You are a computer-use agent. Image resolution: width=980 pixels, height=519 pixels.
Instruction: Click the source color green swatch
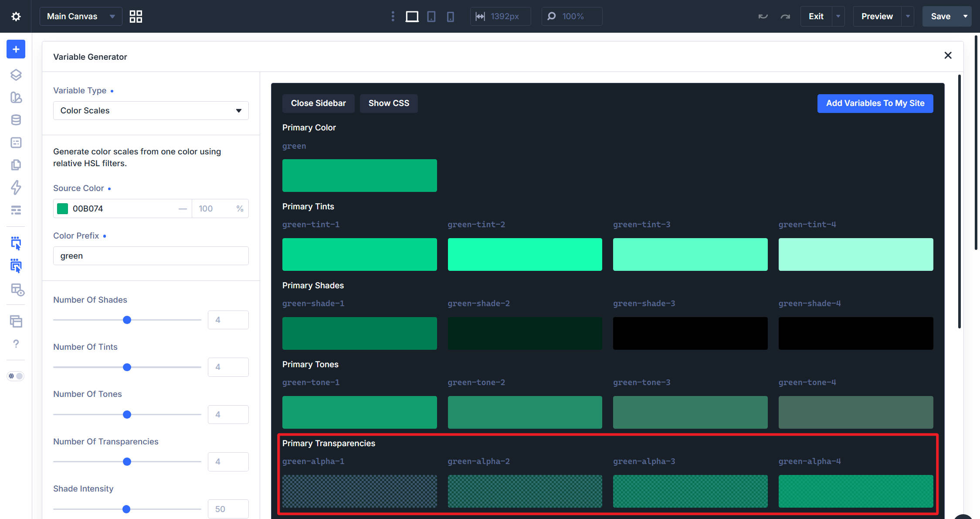[x=63, y=209]
